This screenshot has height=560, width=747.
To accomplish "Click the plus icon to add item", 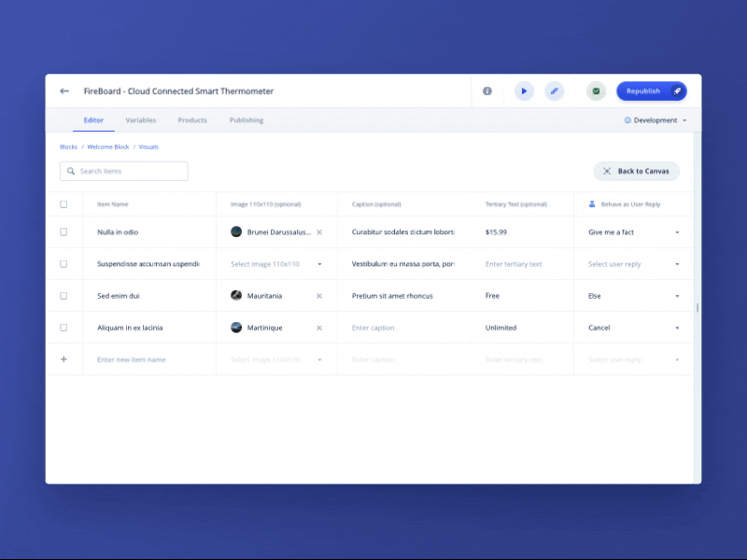I will pos(63,359).
